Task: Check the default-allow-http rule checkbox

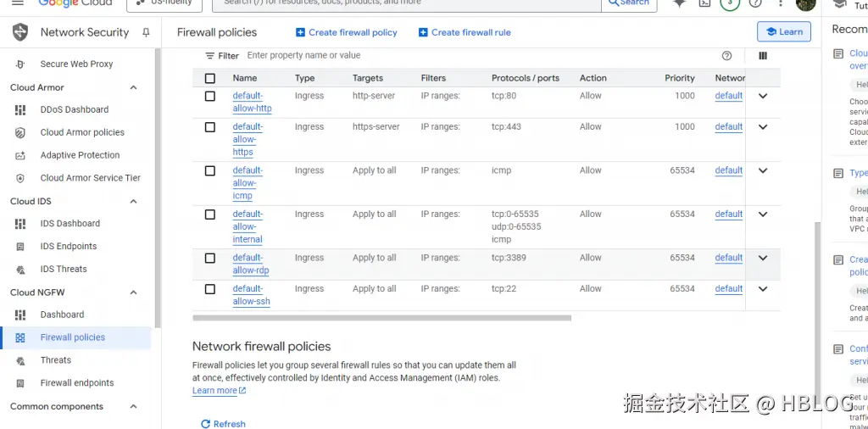Action: click(x=210, y=97)
